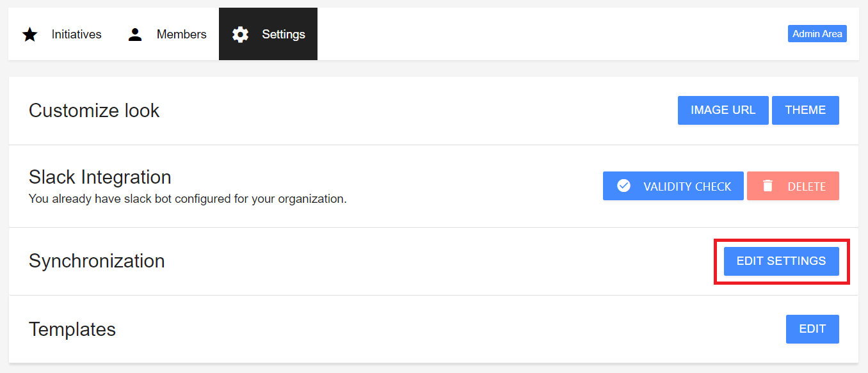Open the Admin Area badge
868x373 pixels.
click(x=817, y=34)
